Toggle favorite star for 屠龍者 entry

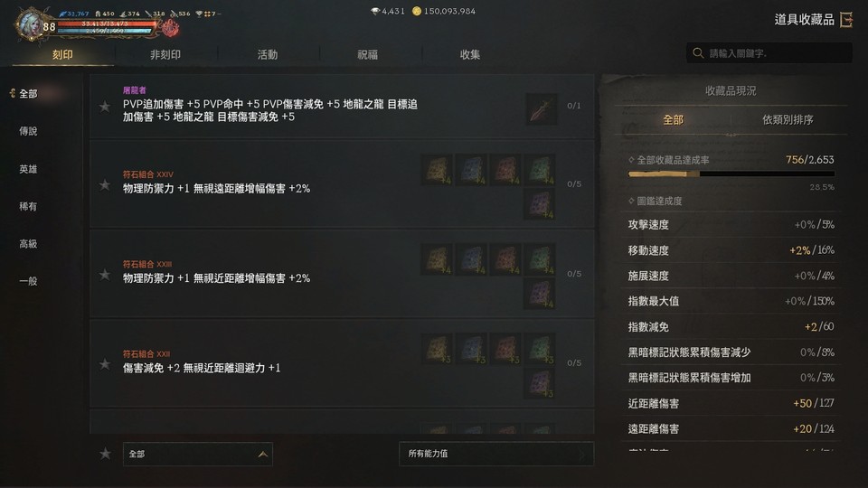(x=105, y=107)
